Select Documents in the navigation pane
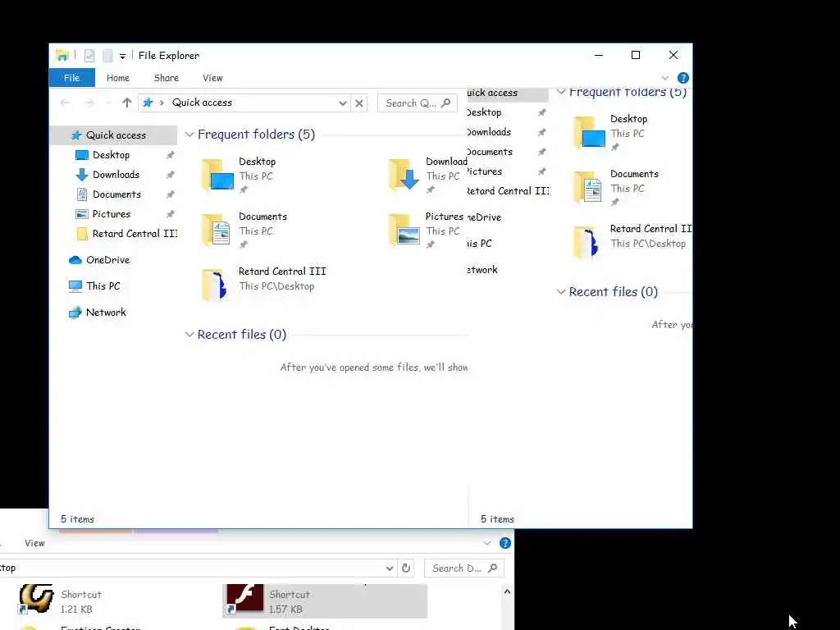This screenshot has height=630, width=840. point(116,194)
